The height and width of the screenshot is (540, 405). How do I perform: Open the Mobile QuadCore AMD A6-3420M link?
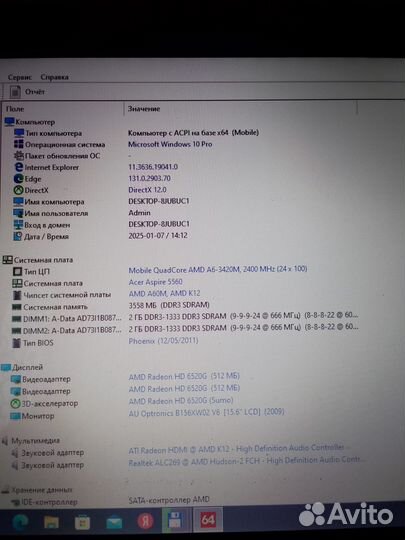pos(218,269)
